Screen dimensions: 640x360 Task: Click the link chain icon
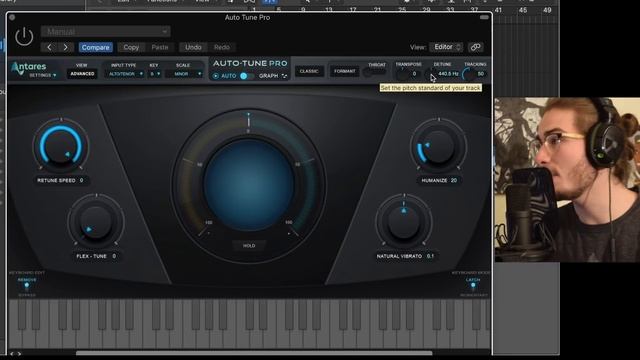[475, 47]
